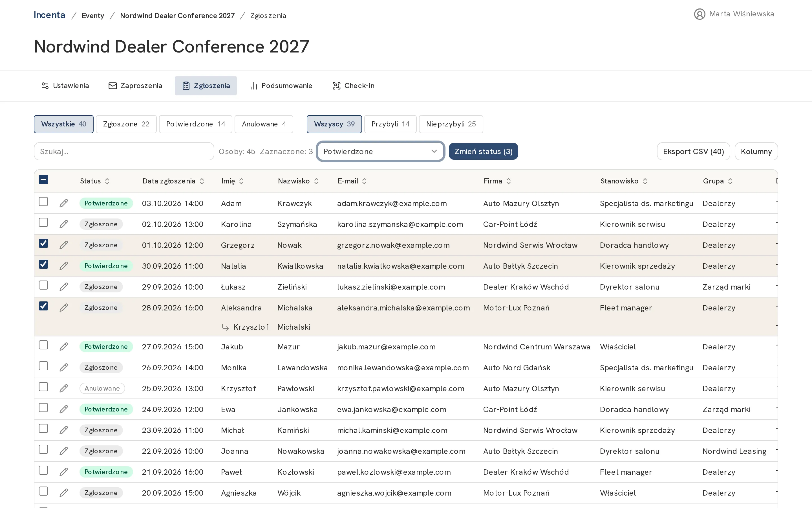Tick the checkbox for Łukasz Zieliński
812x508 pixels.
(43, 285)
